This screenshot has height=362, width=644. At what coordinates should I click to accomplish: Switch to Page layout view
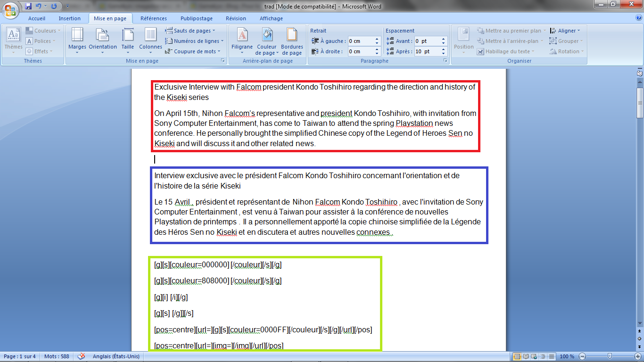[x=517, y=356]
